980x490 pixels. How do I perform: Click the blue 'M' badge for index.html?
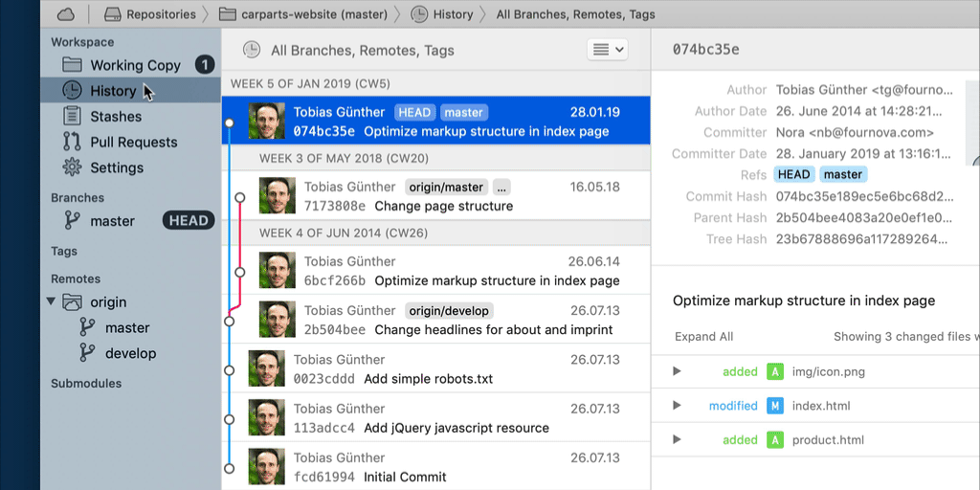(x=774, y=406)
